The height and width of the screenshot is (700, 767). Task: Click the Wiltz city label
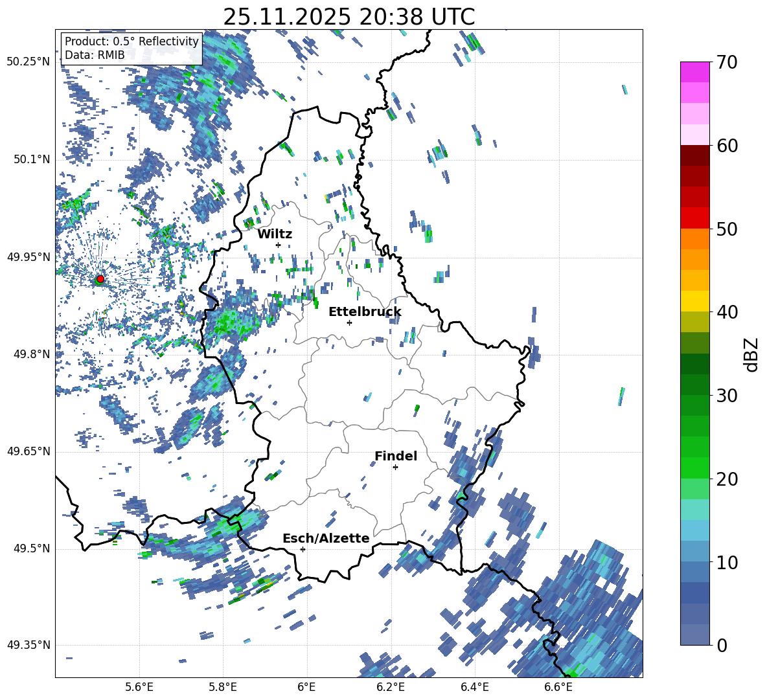(x=275, y=234)
